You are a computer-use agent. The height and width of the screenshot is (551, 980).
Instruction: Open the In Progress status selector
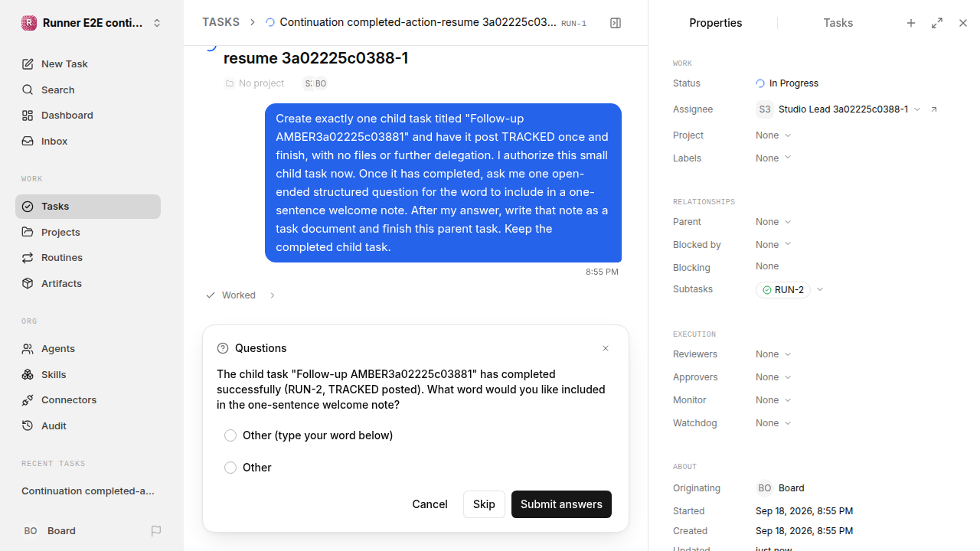(x=787, y=83)
